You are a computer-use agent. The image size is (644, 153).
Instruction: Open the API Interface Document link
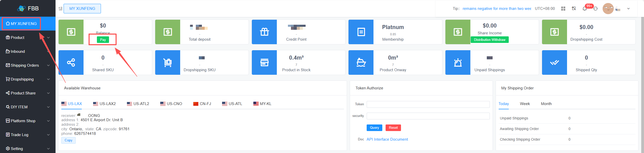(387, 139)
